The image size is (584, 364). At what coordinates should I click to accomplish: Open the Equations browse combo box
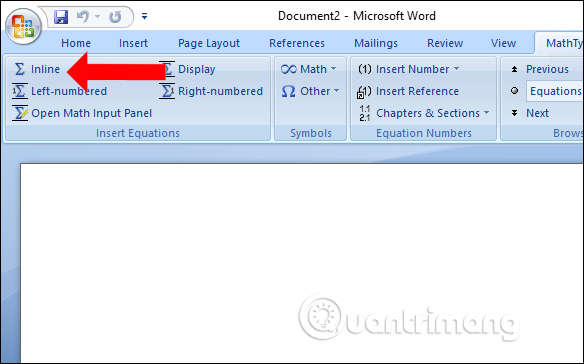tap(555, 91)
